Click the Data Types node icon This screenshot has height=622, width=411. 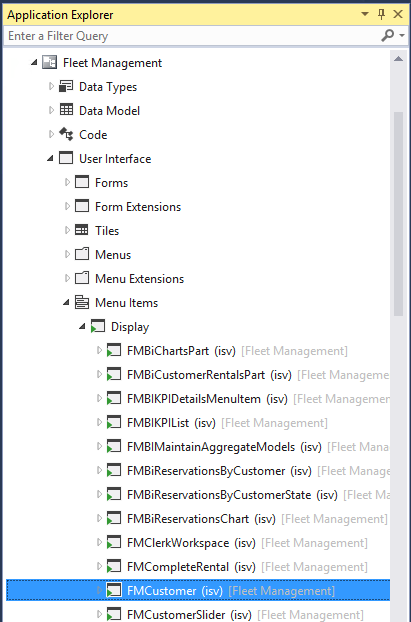pyautogui.click(x=66, y=86)
